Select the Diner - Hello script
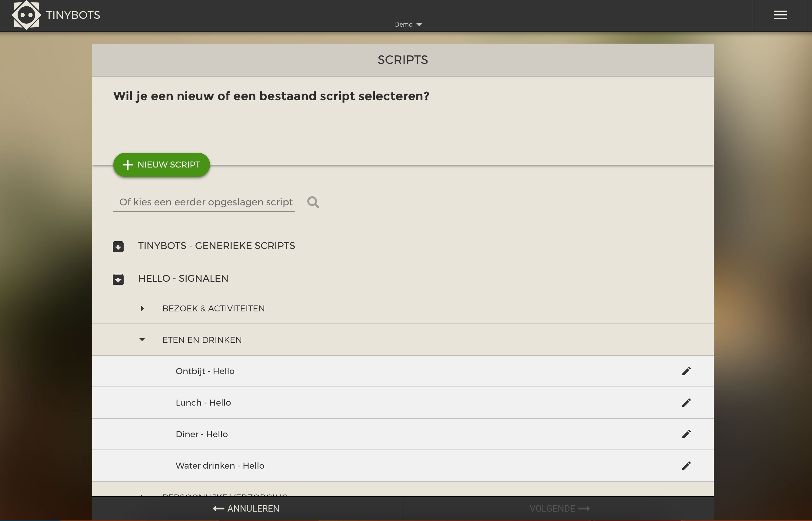This screenshot has height=521, width=812. point(403,434)
